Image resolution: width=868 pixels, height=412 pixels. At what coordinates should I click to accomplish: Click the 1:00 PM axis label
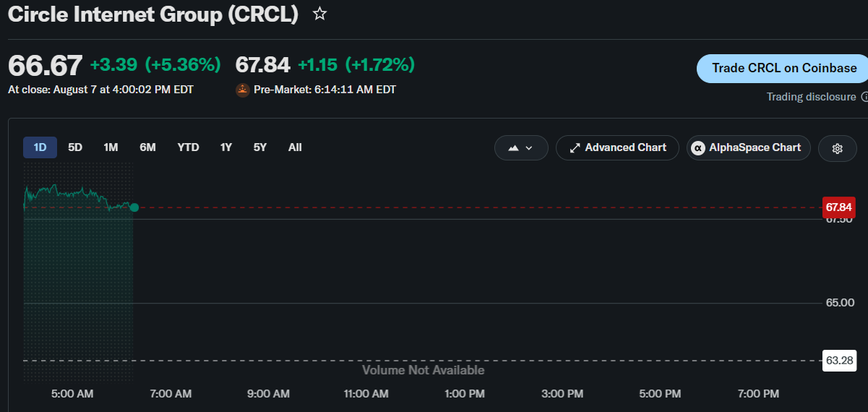[464, 394]
